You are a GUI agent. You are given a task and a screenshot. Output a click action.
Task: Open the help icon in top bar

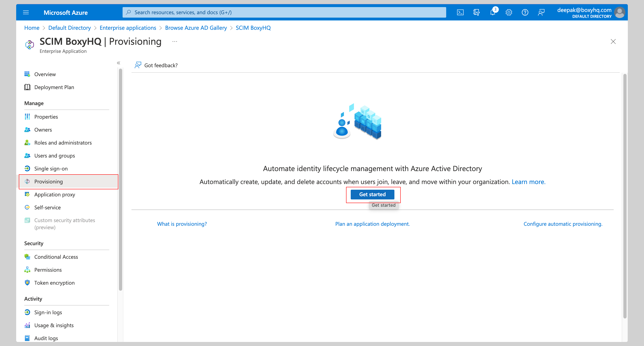[x=525, y=12]
